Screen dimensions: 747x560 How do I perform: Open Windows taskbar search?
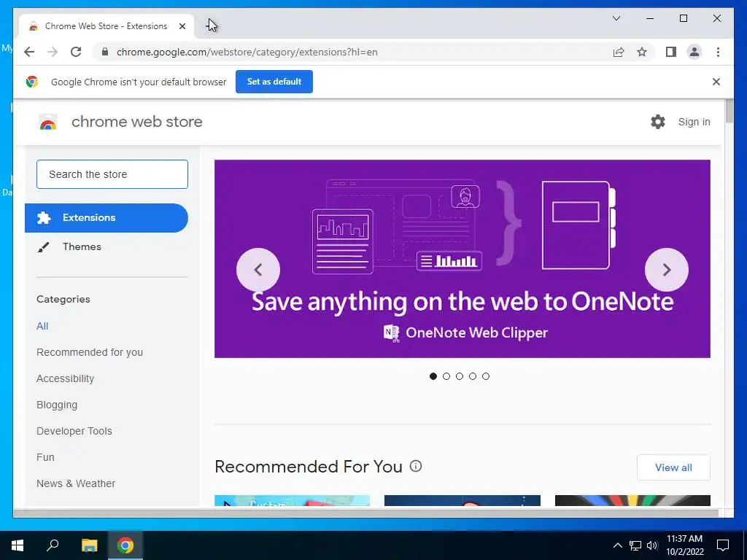53,545
